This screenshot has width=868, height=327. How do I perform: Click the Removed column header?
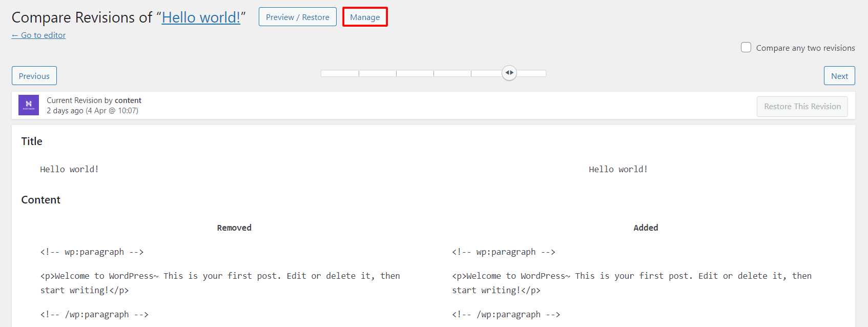[x=234, y=228]
